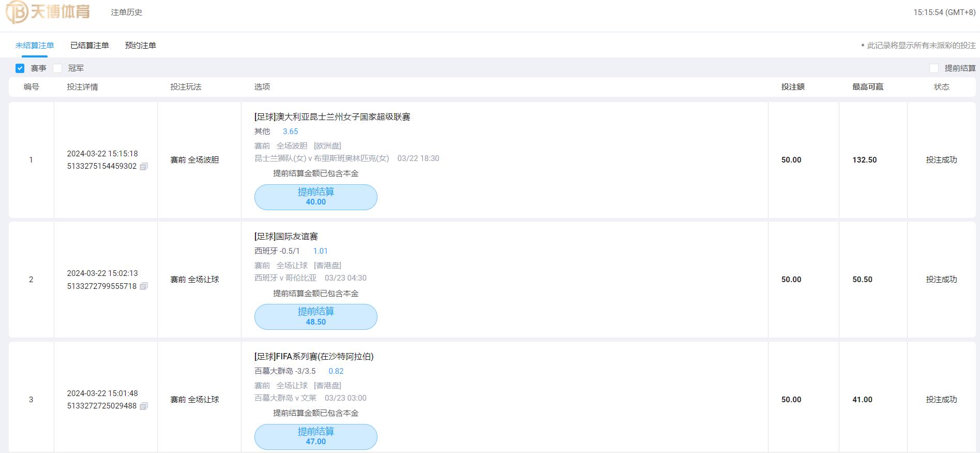Click bet time 2024-03-22 15:15:18
This screenshot has height=453, width=980.
pyautogui.click(x=102, y=154)
